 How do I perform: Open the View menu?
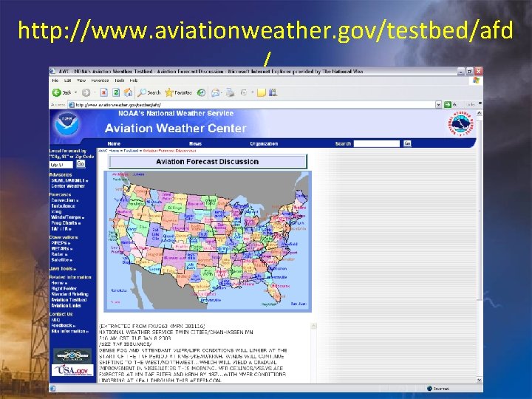[x=81, y=81]
